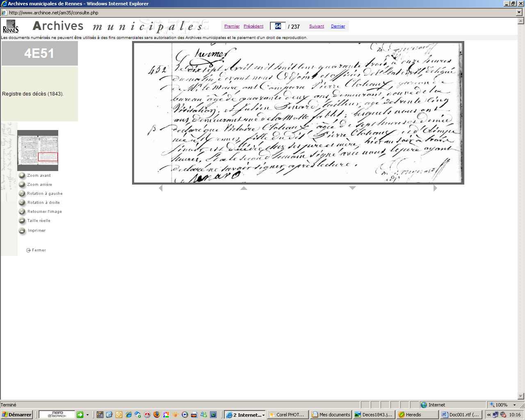The height and width of the screenshot is (420, 525).
Task: Open the Précédent page link
Action: tap(253, 26)
